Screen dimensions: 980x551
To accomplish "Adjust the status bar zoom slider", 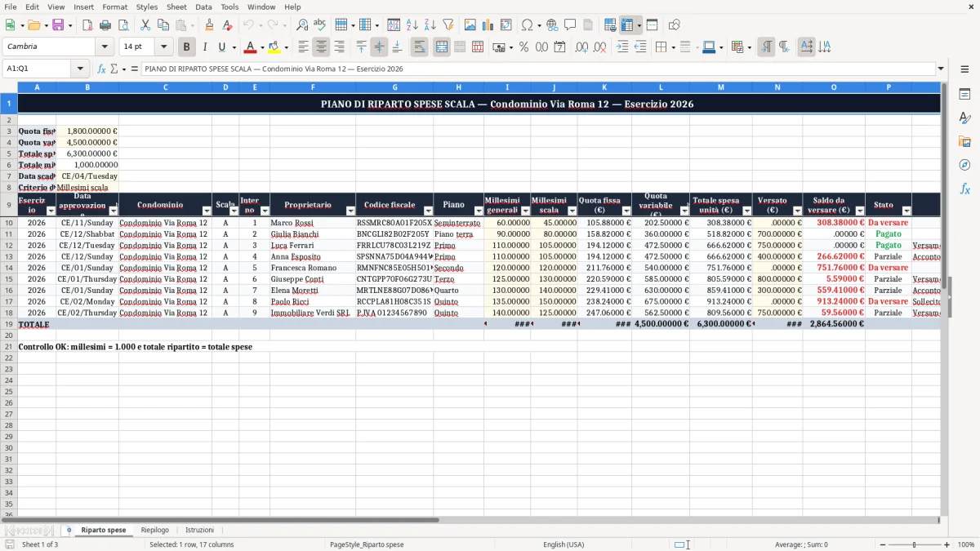I will click(x=915, y=544).
